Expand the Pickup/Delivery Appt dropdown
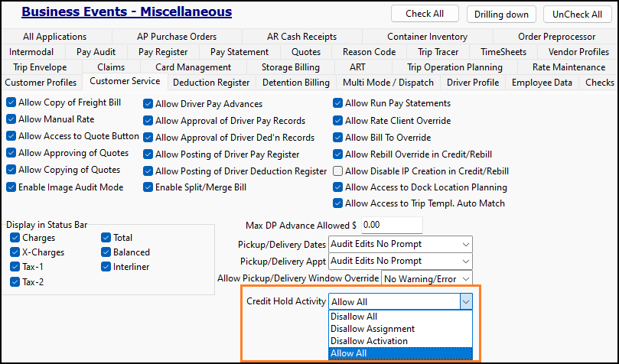Screen dimensions: 619x364 click(x=400, y=261)
